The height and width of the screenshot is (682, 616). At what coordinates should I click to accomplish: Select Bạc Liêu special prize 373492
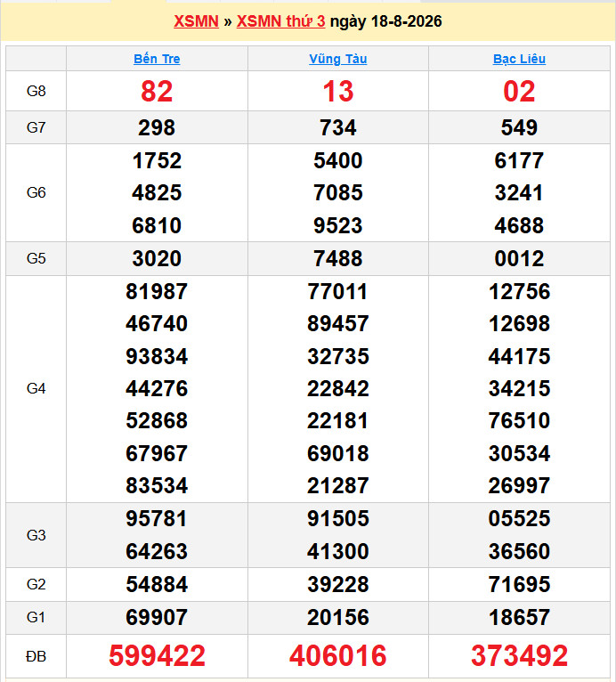(520, 656)
